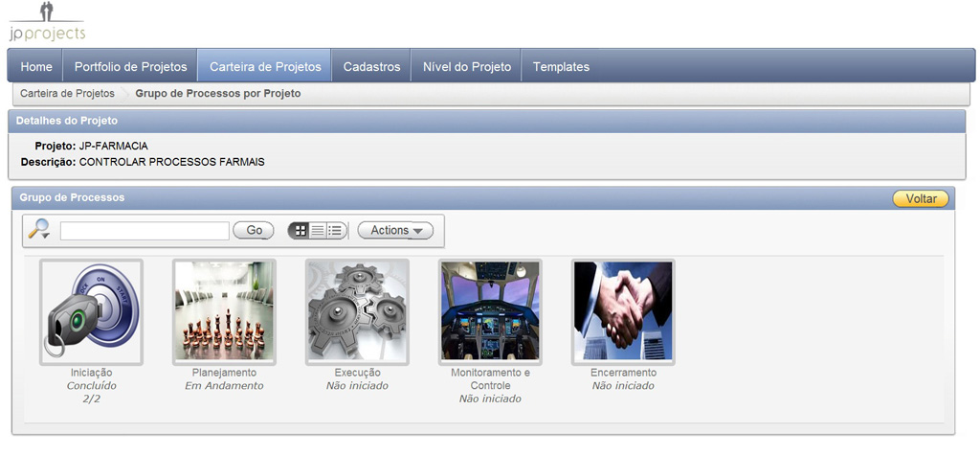
Task: Switch to report list view
Action: click(318, 230)
